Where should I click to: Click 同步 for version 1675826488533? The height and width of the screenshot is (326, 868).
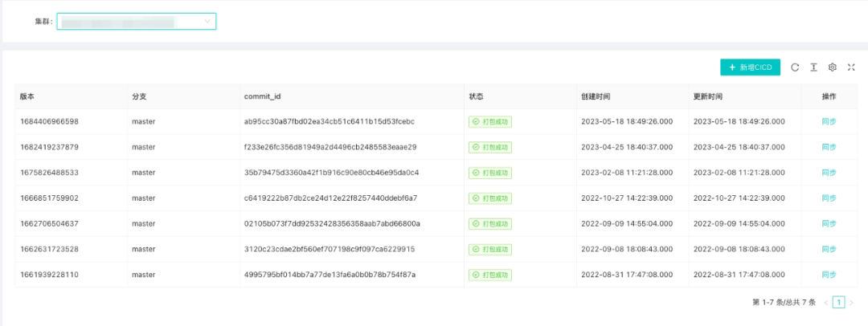829,173
